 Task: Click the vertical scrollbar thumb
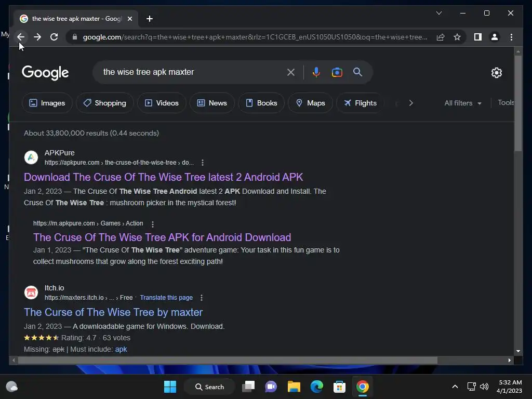click(518, 103)
